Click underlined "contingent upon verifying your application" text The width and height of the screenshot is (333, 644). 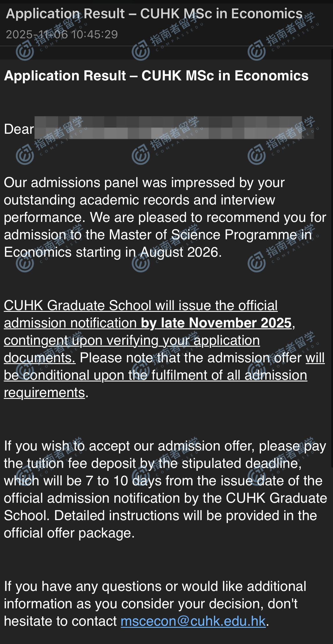[x=132, y=340]
